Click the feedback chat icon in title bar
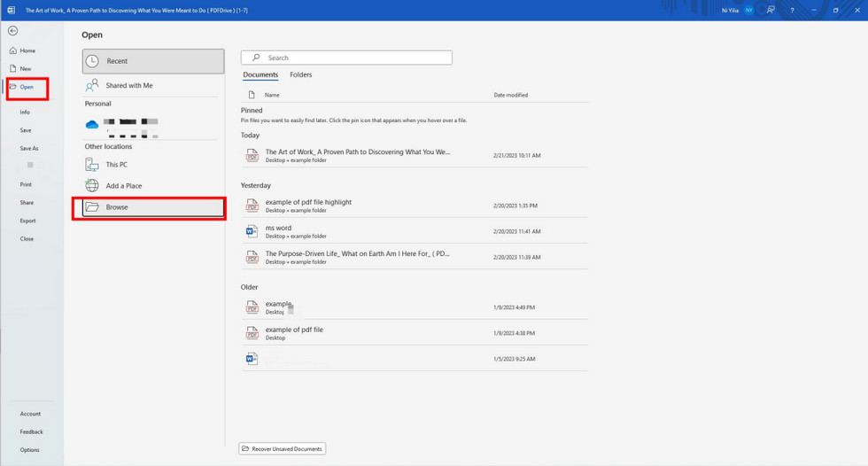Screen dimensions: 868x466 (770, 10)
